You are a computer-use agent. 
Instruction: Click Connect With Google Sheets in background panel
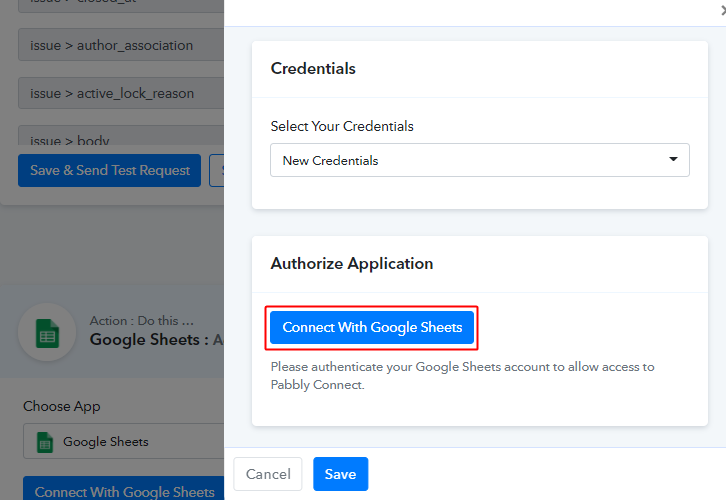(x=124, y=488)
